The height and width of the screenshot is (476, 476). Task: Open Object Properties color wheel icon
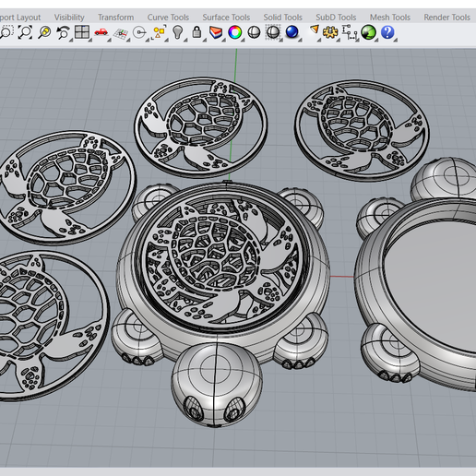point(235,32)
